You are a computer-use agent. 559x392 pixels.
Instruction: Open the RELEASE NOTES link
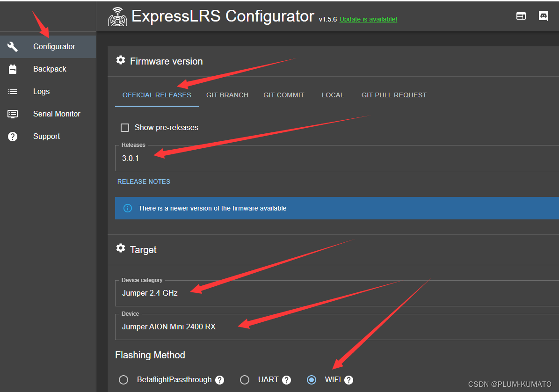point(144,181)
